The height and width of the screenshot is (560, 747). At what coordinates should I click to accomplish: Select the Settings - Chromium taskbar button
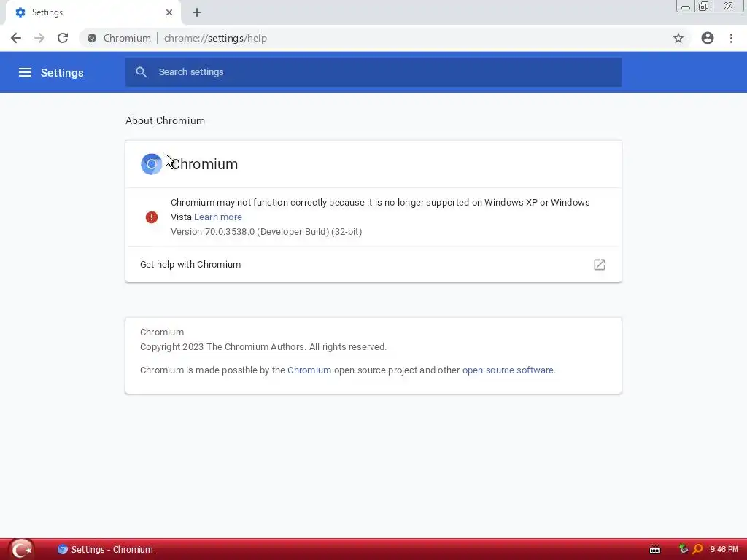click(x=105, y=550)
